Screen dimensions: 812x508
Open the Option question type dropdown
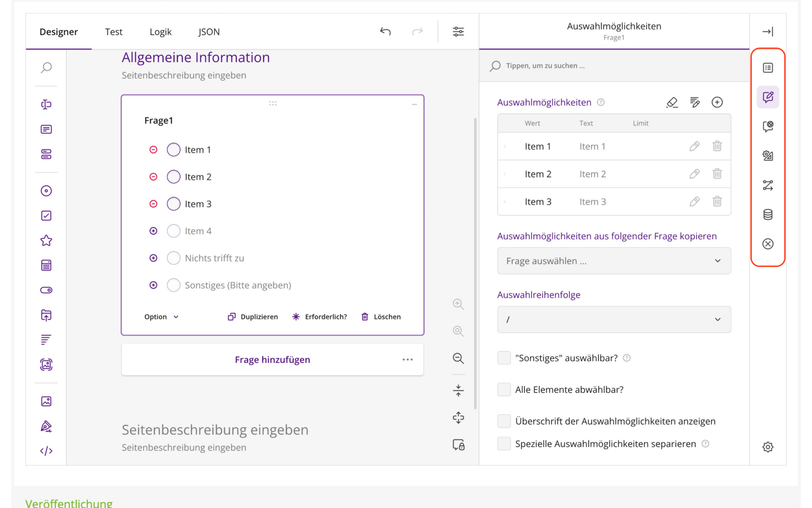click(x=162, y=317)
